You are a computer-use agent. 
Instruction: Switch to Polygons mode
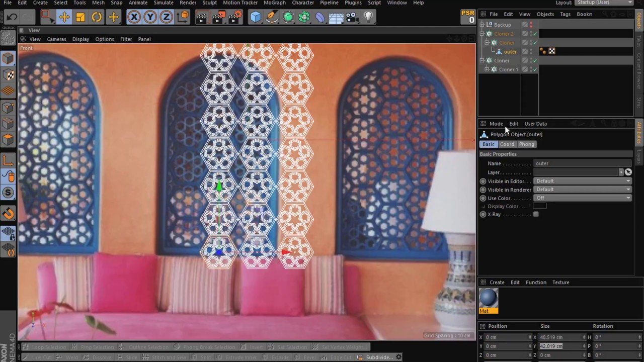coord(8,139)
